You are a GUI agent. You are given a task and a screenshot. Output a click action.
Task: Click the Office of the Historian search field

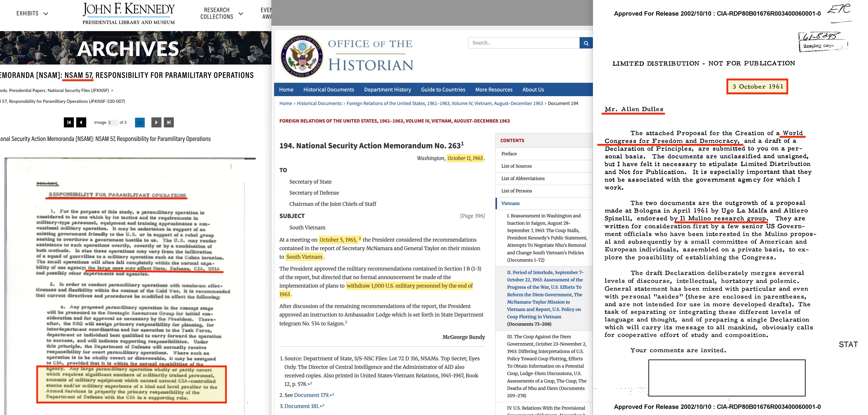524,43
